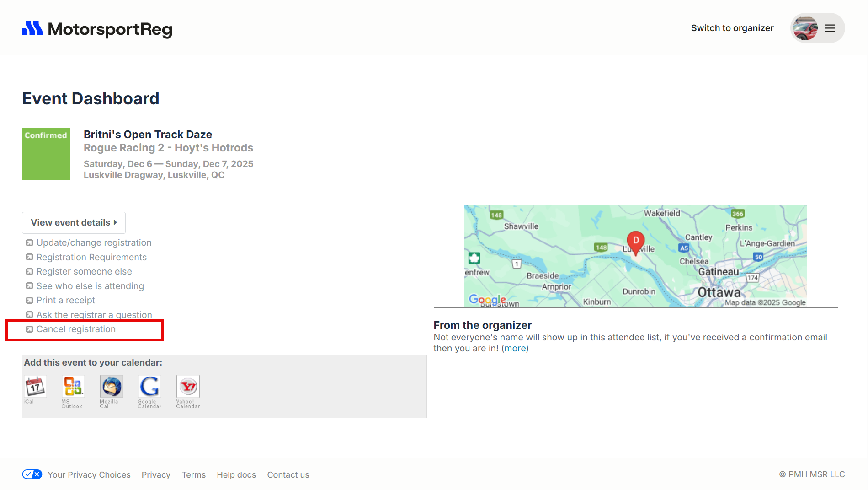Open the hamburger menu icon
Screen dimensions: 868x490
[830, 28]
